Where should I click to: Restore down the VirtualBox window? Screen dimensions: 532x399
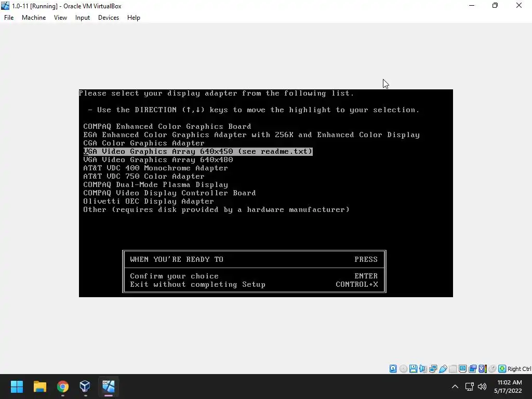(x=495, y=5)
